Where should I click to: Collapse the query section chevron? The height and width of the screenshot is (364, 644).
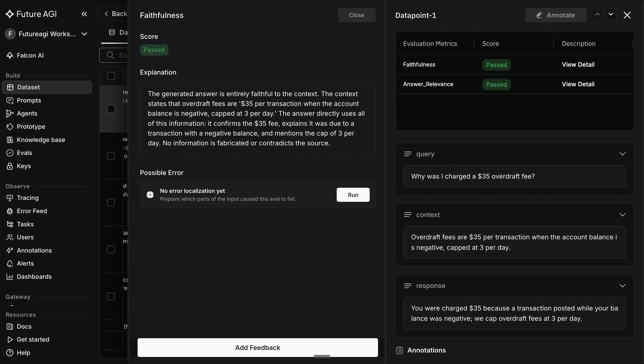pyautogui.click(x=622, y=154)
